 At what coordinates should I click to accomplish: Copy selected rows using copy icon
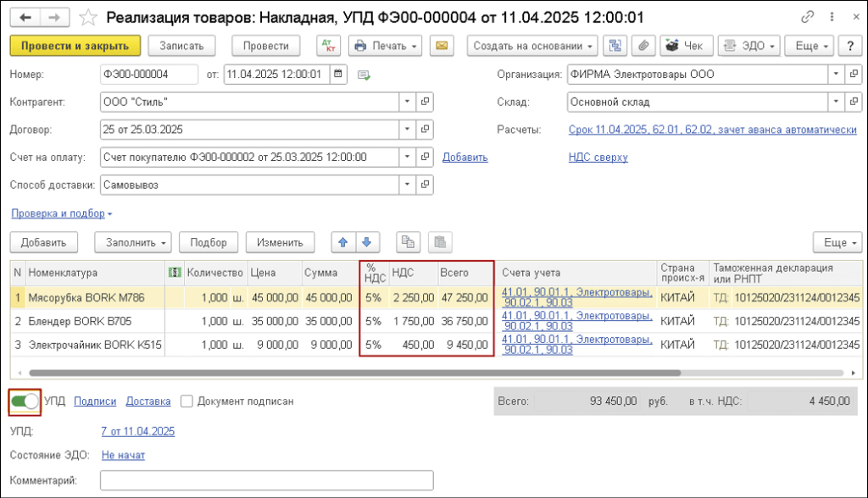408,242
